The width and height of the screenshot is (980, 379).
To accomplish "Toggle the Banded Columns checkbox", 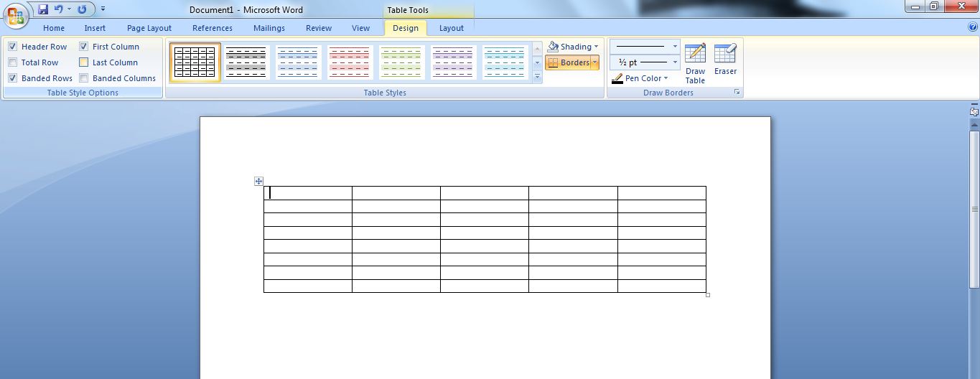I will (83, 78).
